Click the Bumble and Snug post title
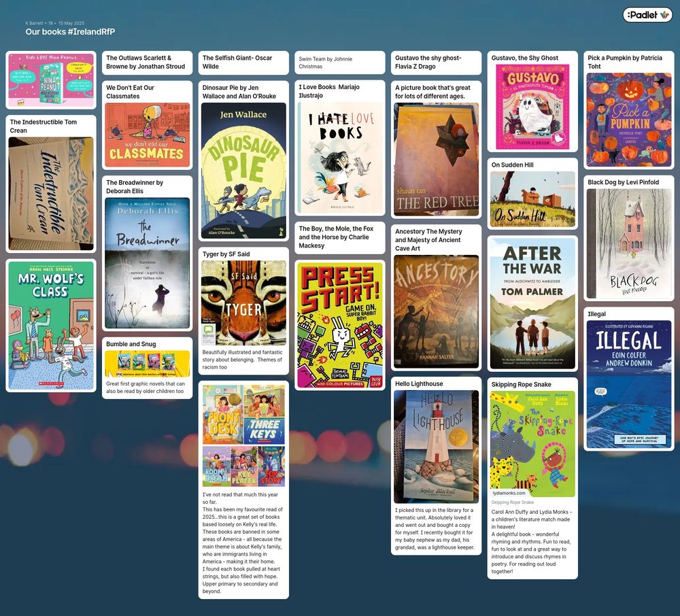Viewport: 680px width, 616px height. (131, 344)
